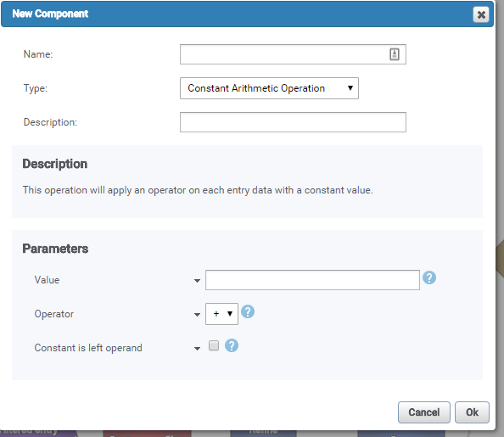This screenshot has height=437, width=504.
Task: Expand the small arrow next to Value
Action: point(197,281)
